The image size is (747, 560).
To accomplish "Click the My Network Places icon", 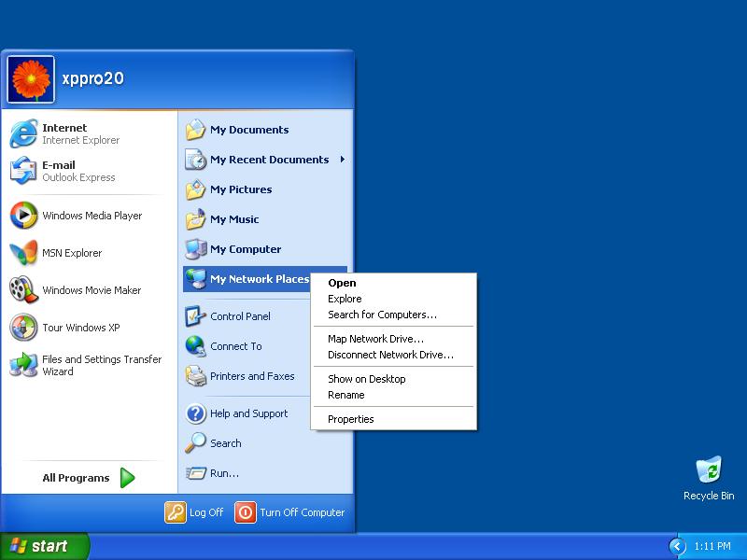I will pyautogui.click(x=195, y=279).
